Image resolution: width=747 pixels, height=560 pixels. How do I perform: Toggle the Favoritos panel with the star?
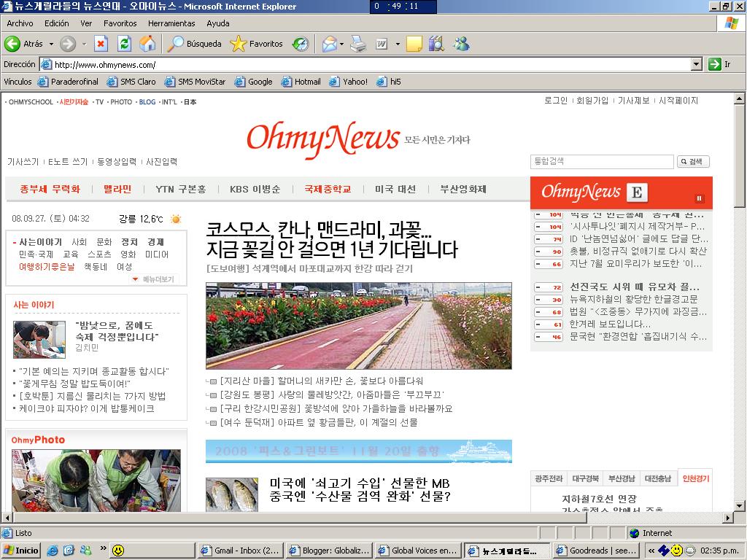click(x=238, y=45)
